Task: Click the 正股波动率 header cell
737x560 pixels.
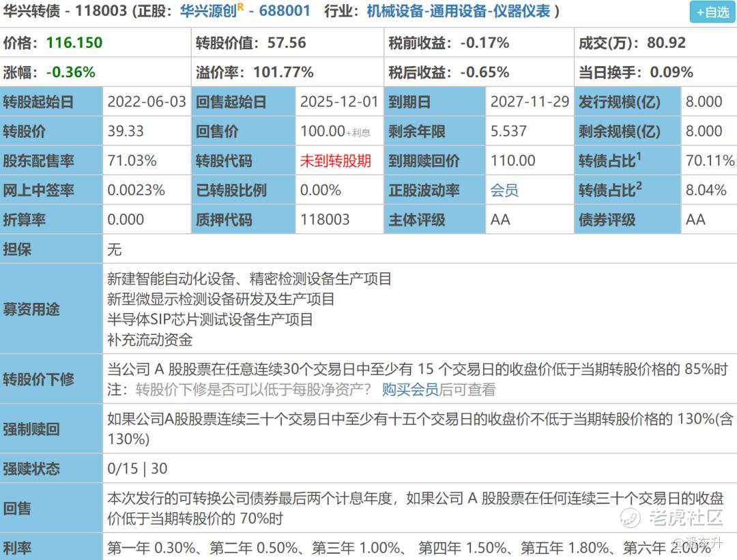Action: pos(435,190)
